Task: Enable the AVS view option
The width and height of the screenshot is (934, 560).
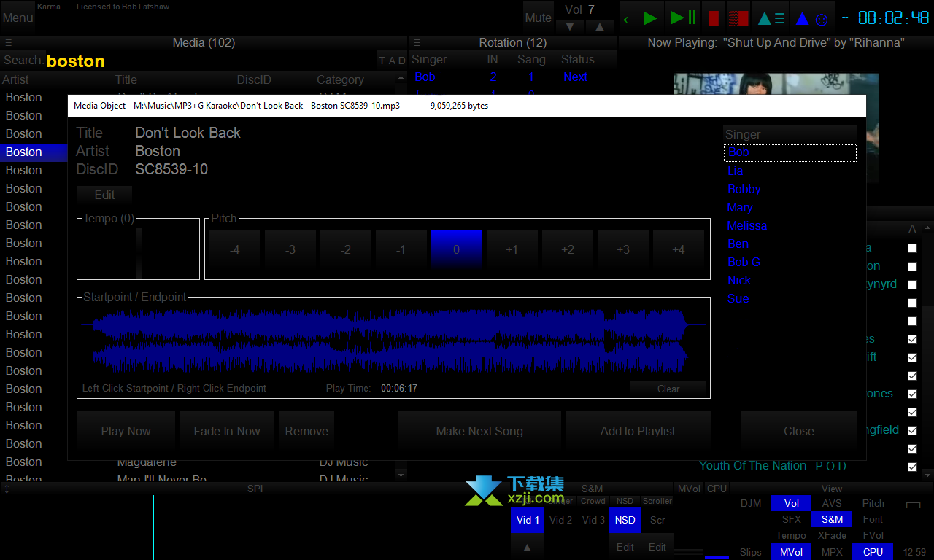Action: [832, 503]
